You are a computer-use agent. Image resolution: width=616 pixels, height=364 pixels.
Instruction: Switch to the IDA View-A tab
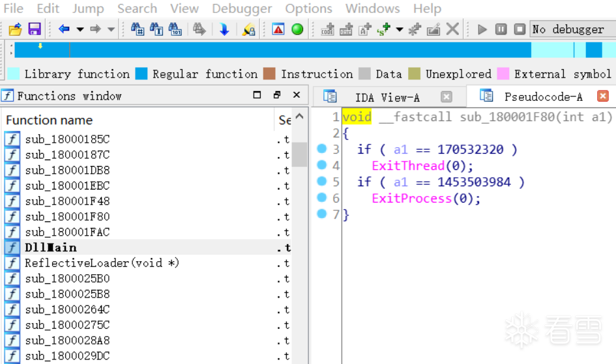[387, 97]
